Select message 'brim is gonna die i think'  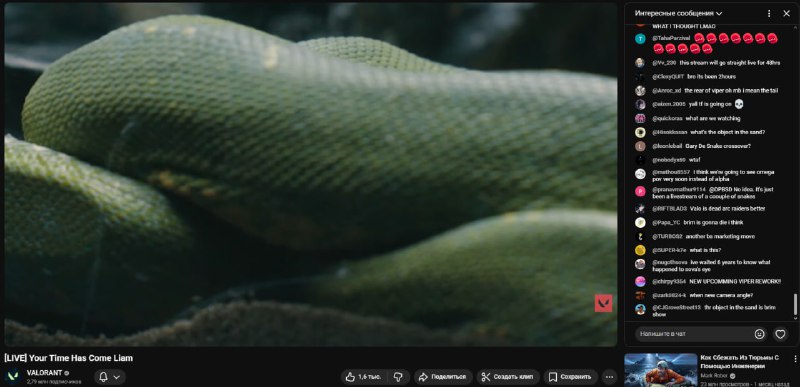(713, 223)
